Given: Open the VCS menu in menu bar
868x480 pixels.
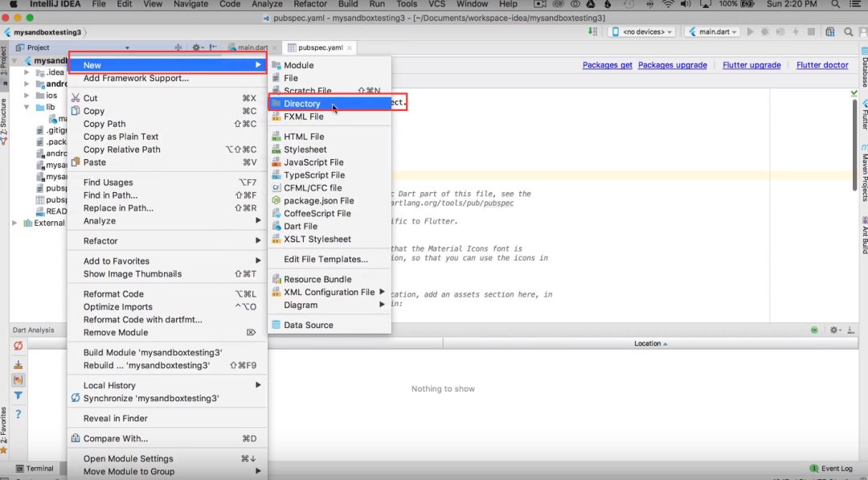Looking at the screenshot, I should coord(436,5).
